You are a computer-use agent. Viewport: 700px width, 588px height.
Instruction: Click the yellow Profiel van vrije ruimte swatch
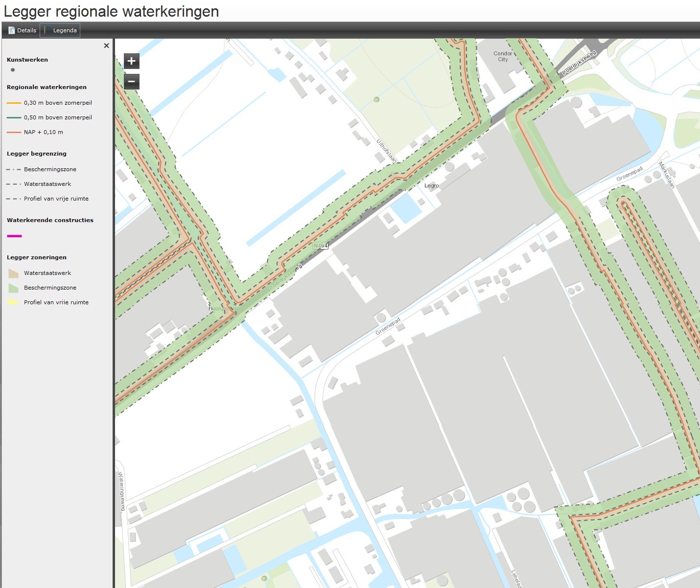click(x=14, y=302)
